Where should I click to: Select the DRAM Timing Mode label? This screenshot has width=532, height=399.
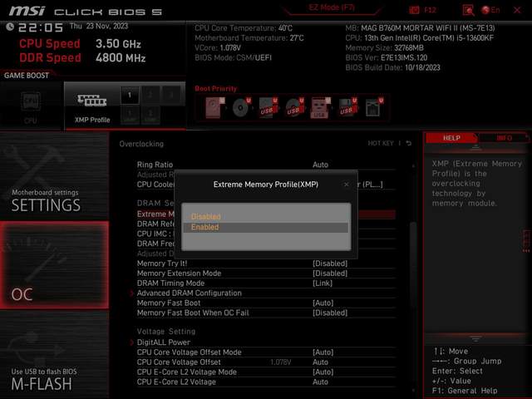pos(170,283)
